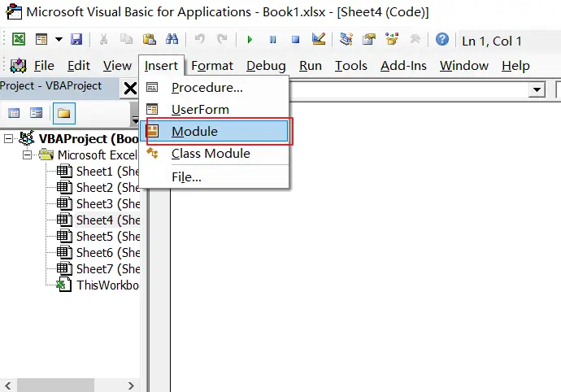Open the Format menu
The image size is (561, 392).
(212, 66)
